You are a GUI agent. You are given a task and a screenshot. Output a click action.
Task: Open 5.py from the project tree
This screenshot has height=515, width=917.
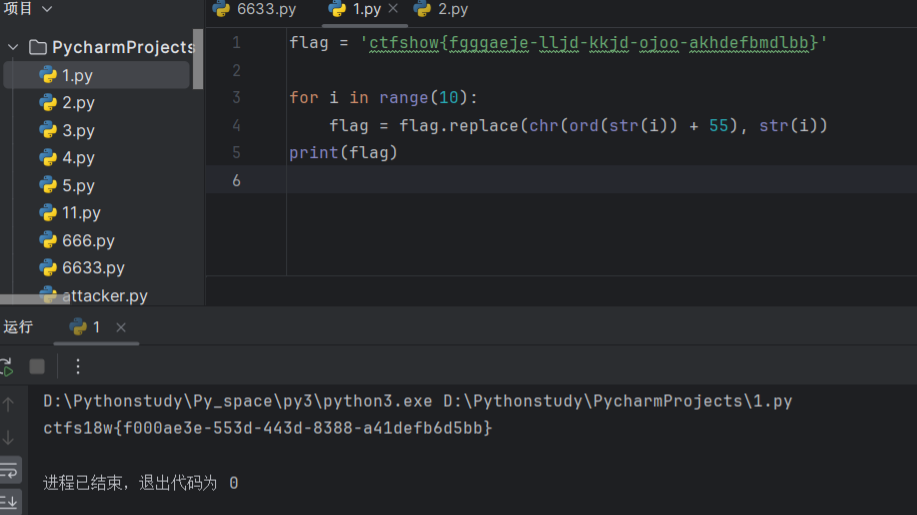coord(78,186)
